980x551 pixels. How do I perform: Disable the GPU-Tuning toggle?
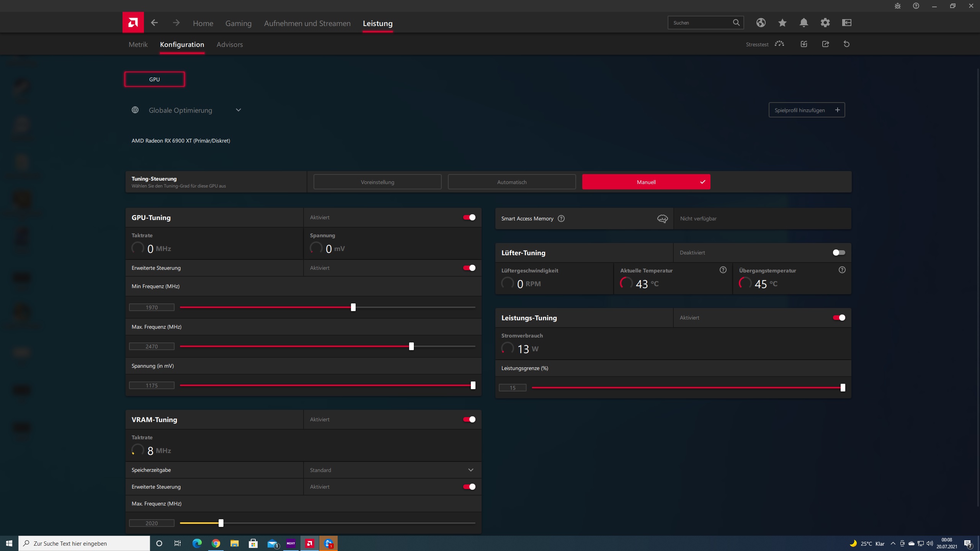point(469,217)
